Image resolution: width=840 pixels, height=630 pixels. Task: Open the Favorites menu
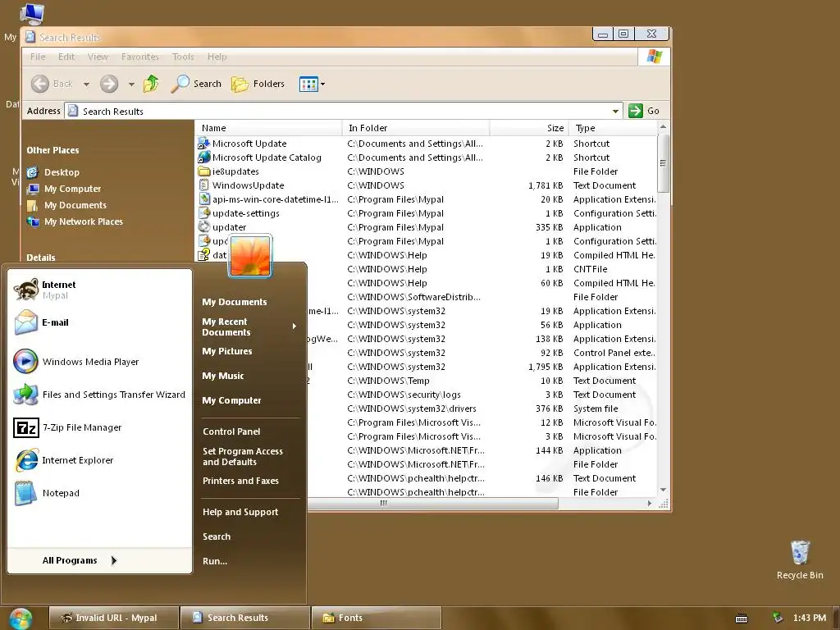click(x=139, y=57)
